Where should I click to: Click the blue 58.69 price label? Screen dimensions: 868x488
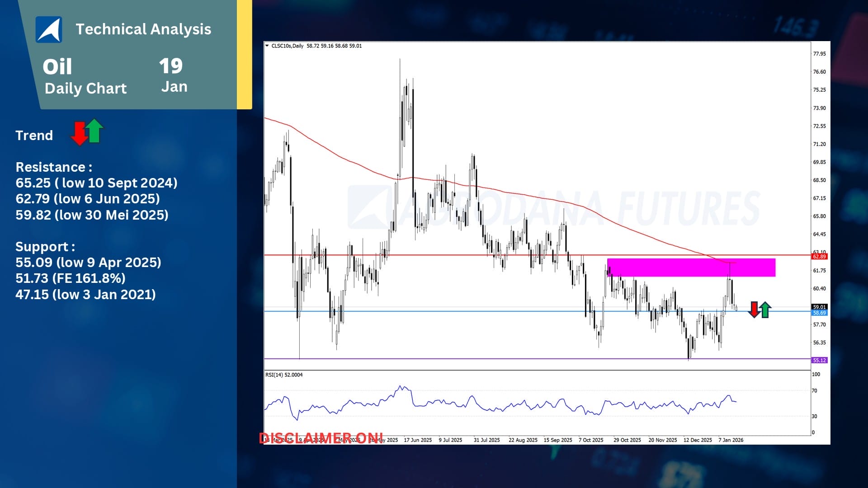click(819, 313)
